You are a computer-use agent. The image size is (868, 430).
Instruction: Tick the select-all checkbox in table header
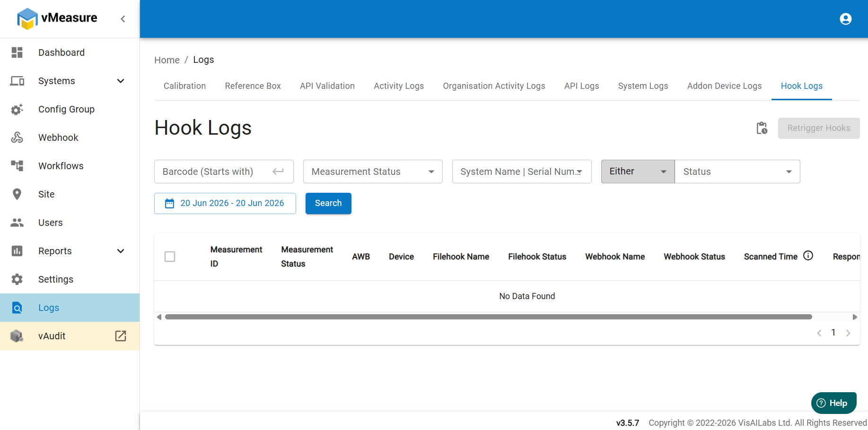click(x=170, y=257)
